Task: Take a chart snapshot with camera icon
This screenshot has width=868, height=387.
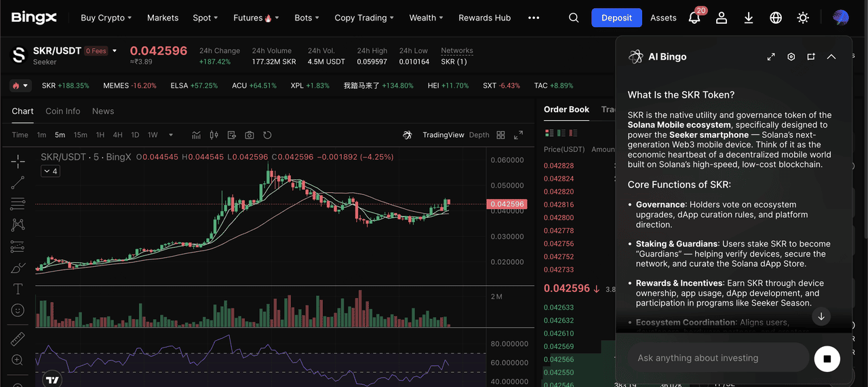Action: tap(250, 135)
